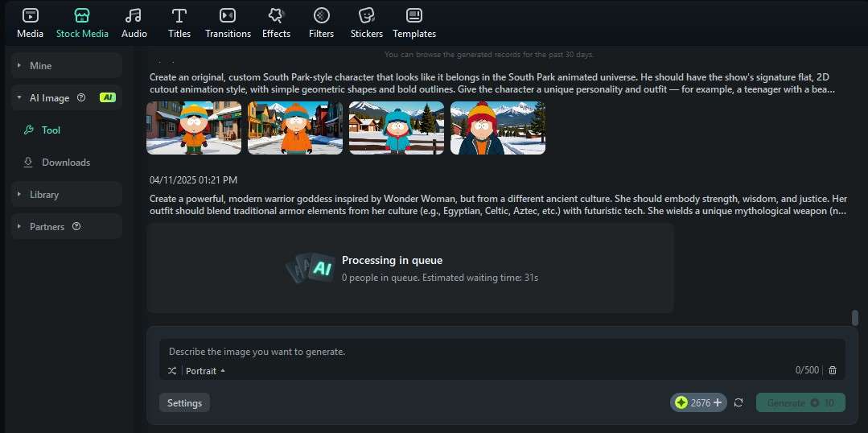Click the 04/11/2025 01:21 PM timestamp
The image size is (868, 433).
[193, 180]
